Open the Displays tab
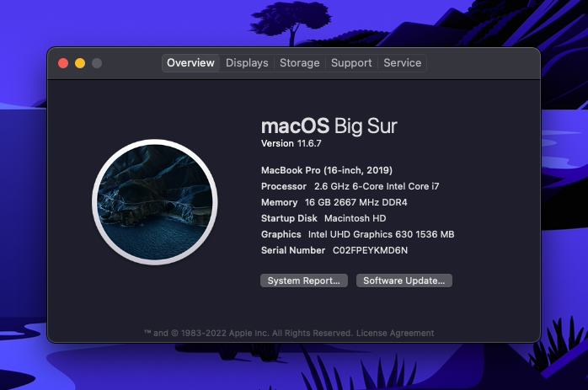588x390 pixels. (247, 63)
